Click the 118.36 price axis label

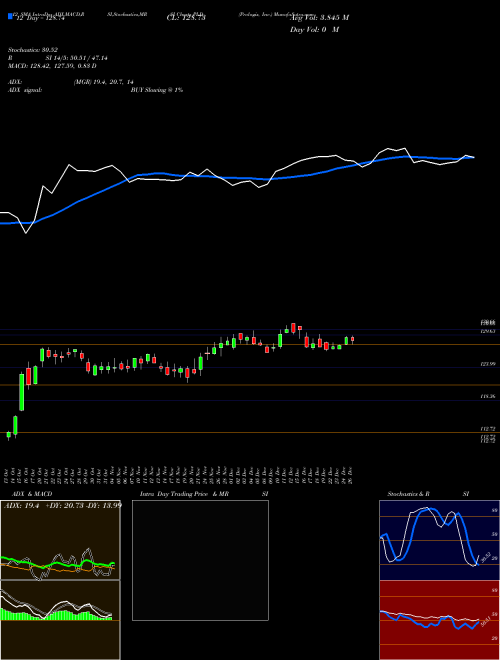pos(488,397)
